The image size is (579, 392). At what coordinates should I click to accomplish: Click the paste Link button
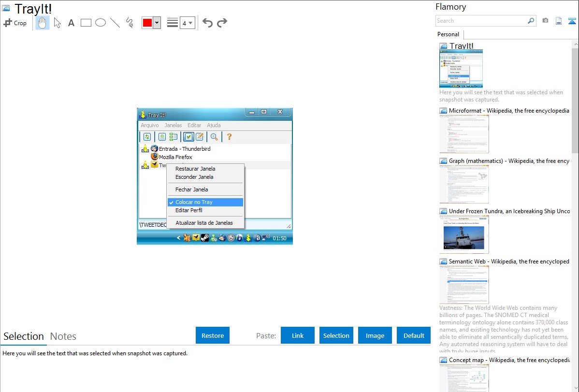pos(298,335)
